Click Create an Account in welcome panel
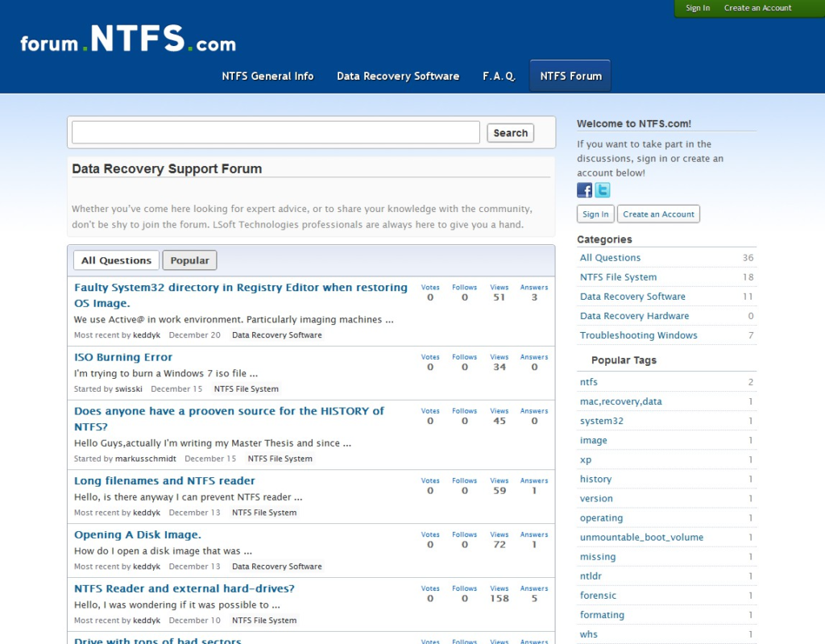Image resolution: width=825 pixels, height=644 pixels. coord(658,214)
